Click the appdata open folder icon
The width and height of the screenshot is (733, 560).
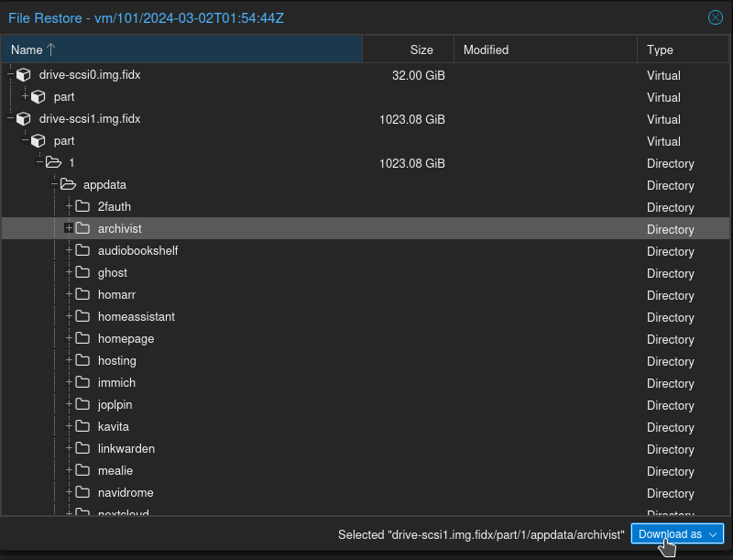pos(68,184)
